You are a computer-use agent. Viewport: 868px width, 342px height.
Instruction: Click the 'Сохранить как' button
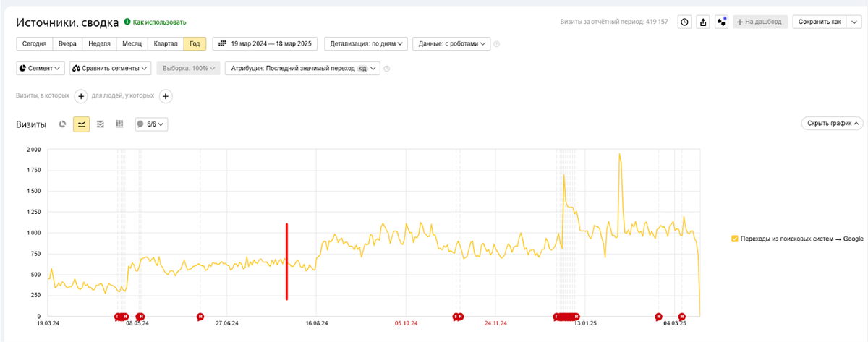click(820, 22)
